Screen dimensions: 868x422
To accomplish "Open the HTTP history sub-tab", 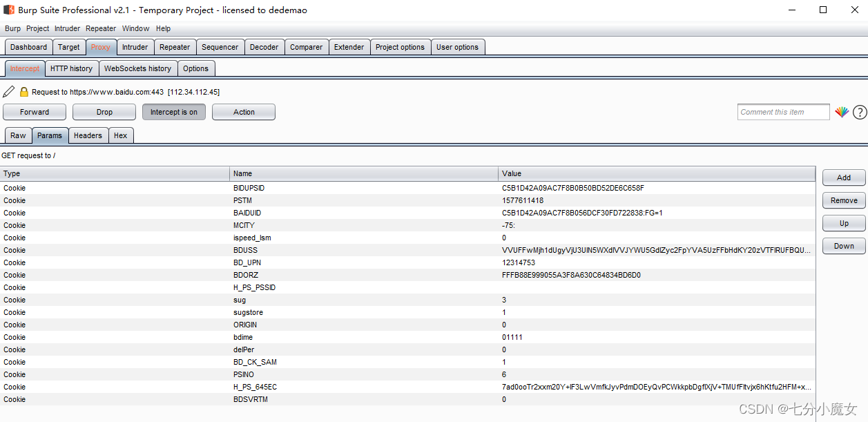I will (71, 68).
